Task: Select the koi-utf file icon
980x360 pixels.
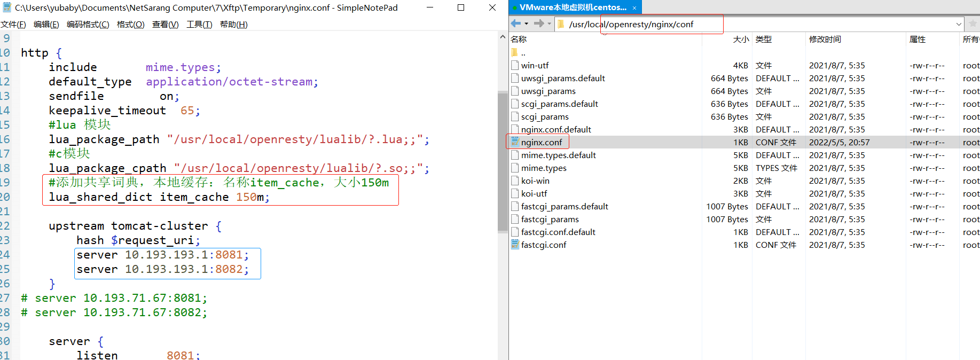Action: pos(515,193)
